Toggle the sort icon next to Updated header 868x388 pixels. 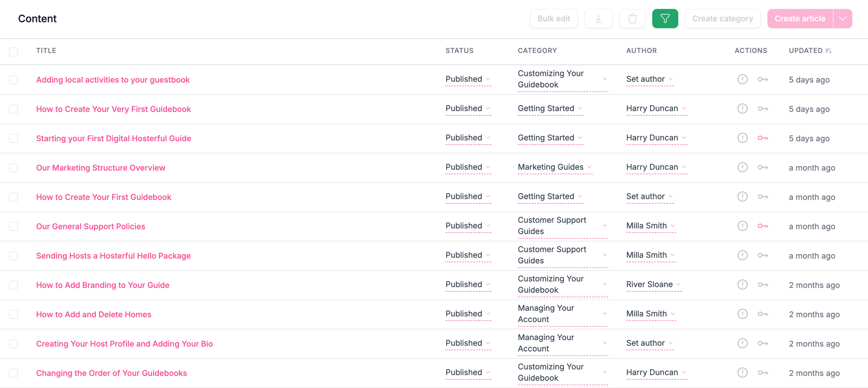coord(828,51)
